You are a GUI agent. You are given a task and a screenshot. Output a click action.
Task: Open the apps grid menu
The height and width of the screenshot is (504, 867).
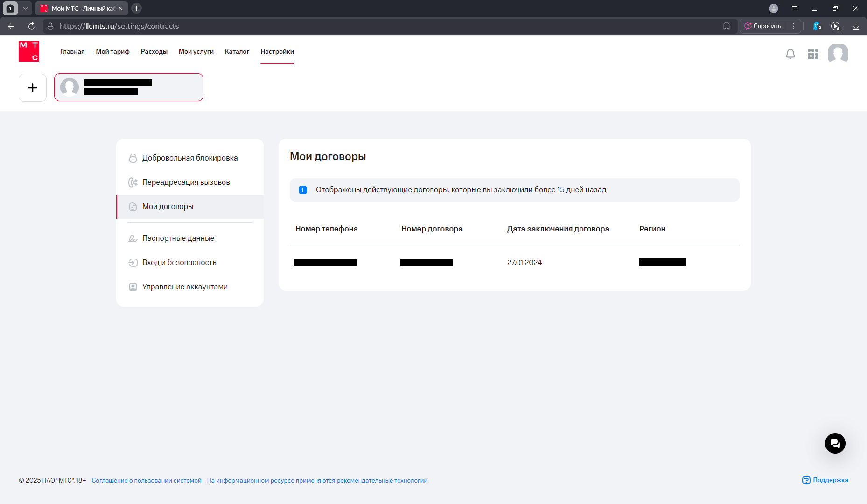812,54
